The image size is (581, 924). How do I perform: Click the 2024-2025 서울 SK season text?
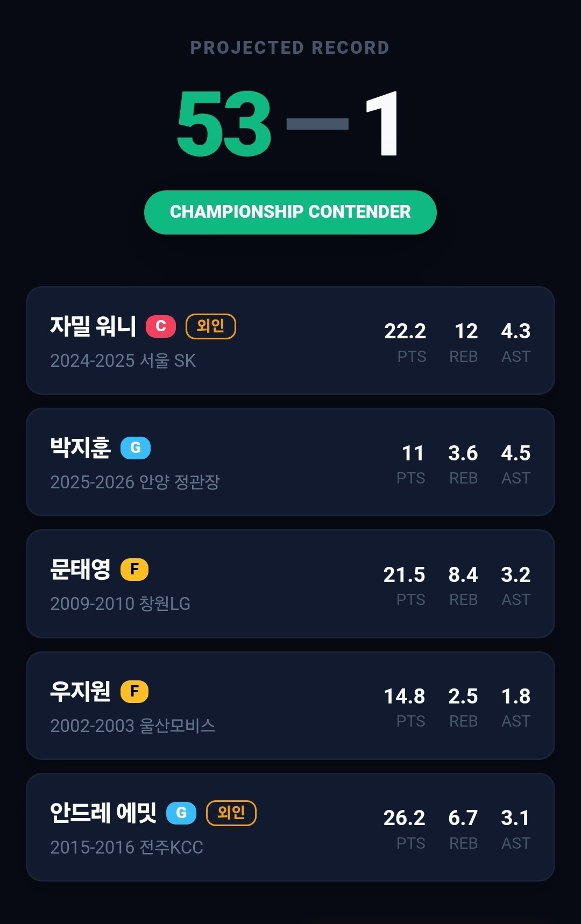pos(123,360)
